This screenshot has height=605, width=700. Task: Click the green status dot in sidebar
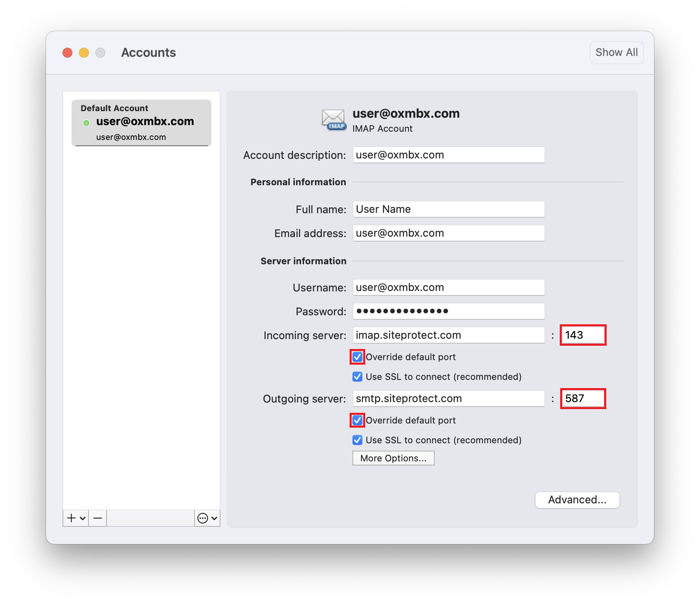[86, 123]
